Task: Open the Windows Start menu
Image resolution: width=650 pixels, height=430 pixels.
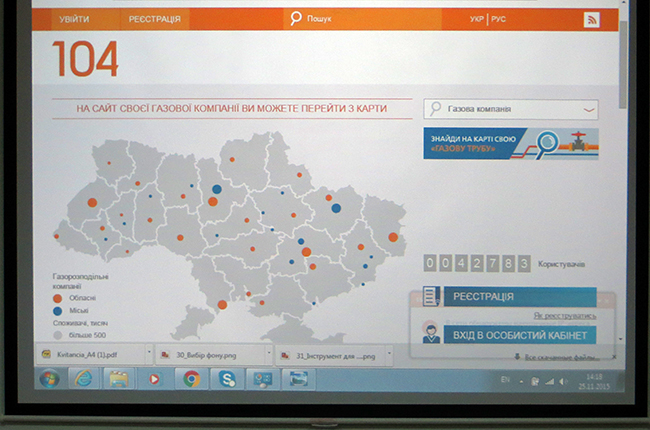Action: pyautogui.click(x=48, y=378)
